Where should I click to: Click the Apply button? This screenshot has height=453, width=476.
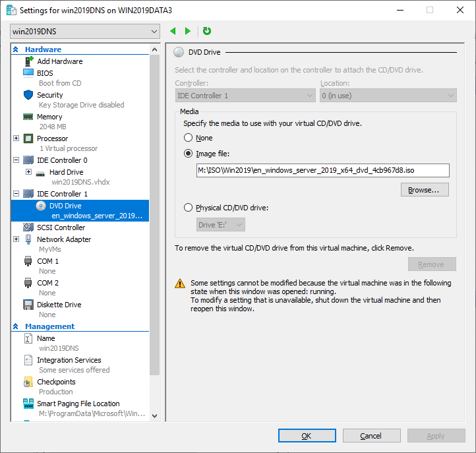[436, 436]
